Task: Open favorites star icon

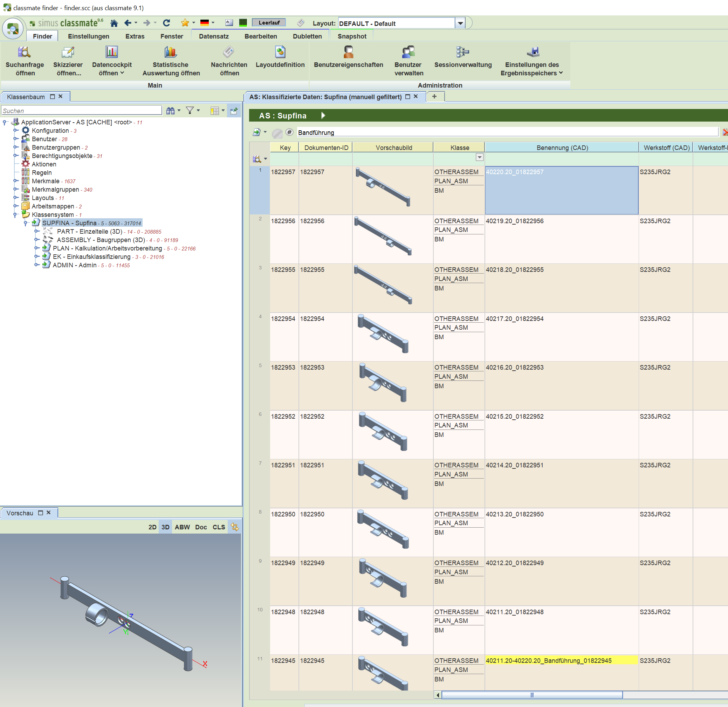Action: tap(185, 23)
